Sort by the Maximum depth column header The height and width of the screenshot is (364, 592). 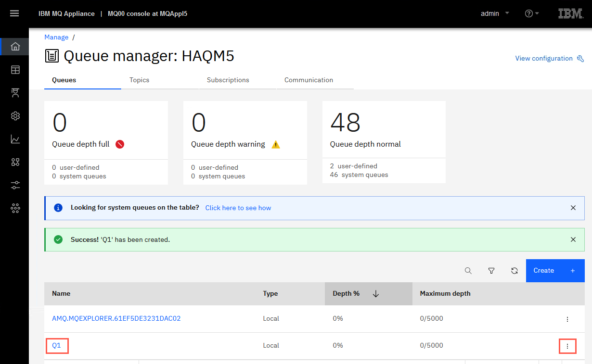445,293
